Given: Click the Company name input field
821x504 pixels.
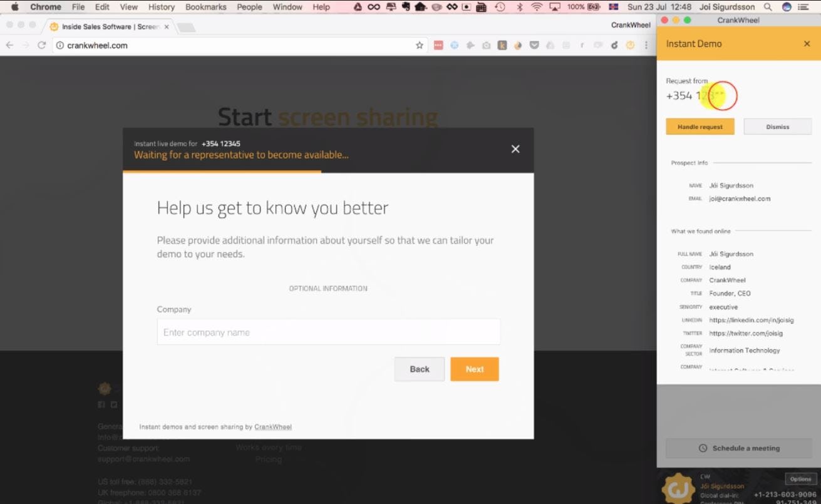Looking at the screenshot, I should tap(329, 332).
